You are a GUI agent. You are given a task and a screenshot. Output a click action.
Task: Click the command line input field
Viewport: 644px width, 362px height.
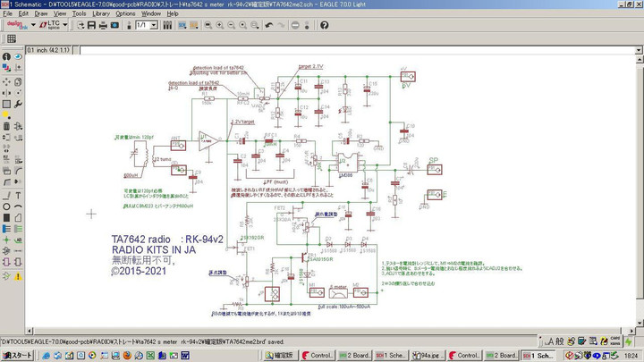pyautogui.click(x=358, y=49)
